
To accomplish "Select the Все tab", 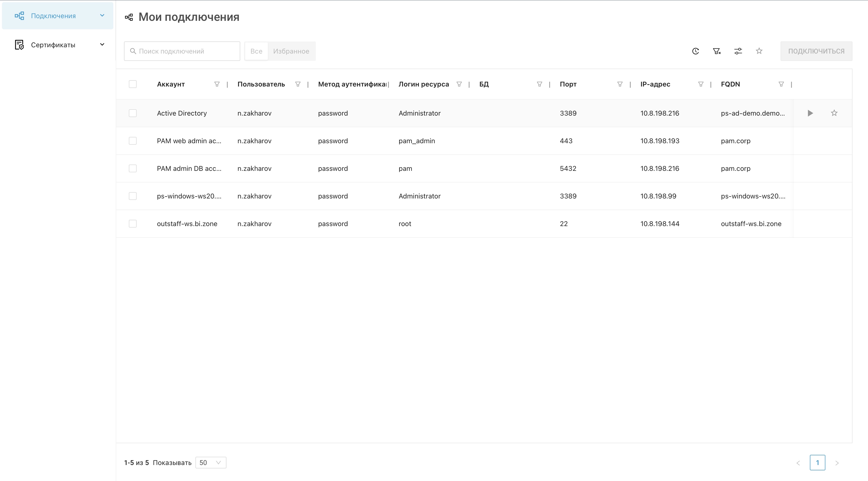I will (x=256, y=51).
